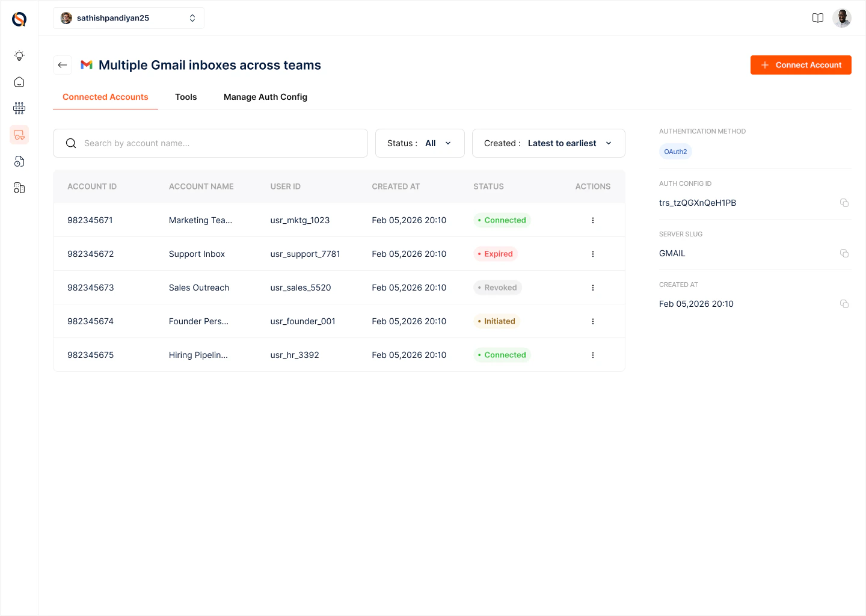The width and height of the screenshot is (866, 616).
Task: Switch to the Manage Auth Config tab
Action: 265,97
